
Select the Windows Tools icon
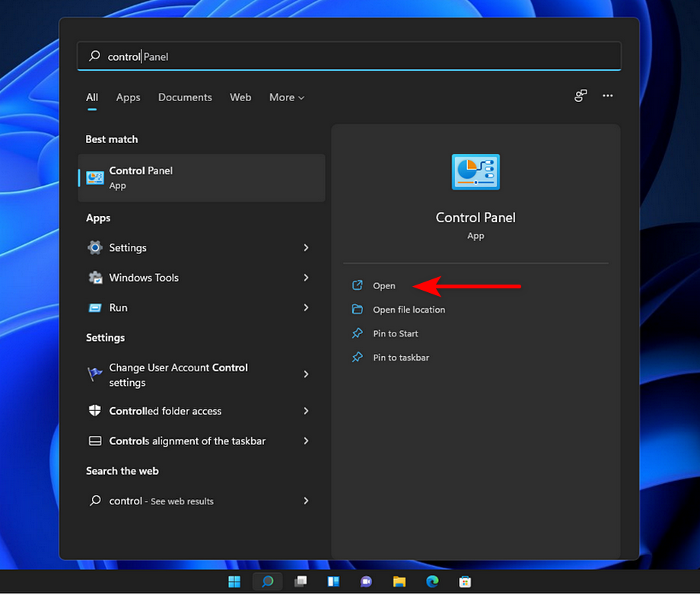click(94, 277)
